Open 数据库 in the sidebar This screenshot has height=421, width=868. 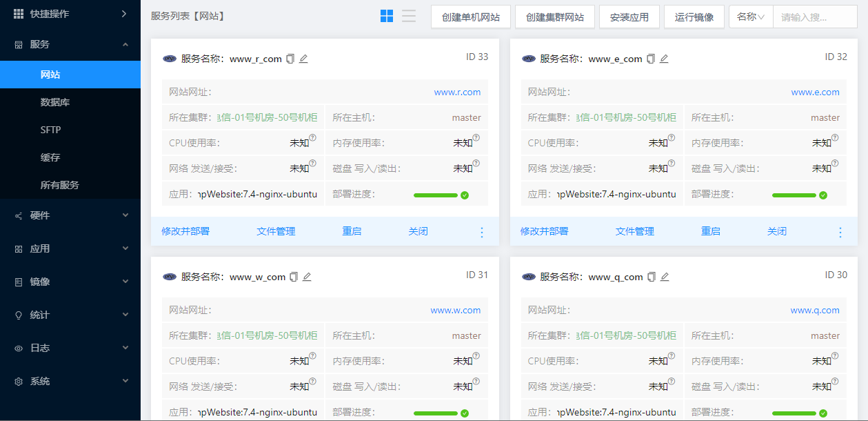(x=55, y=102)
